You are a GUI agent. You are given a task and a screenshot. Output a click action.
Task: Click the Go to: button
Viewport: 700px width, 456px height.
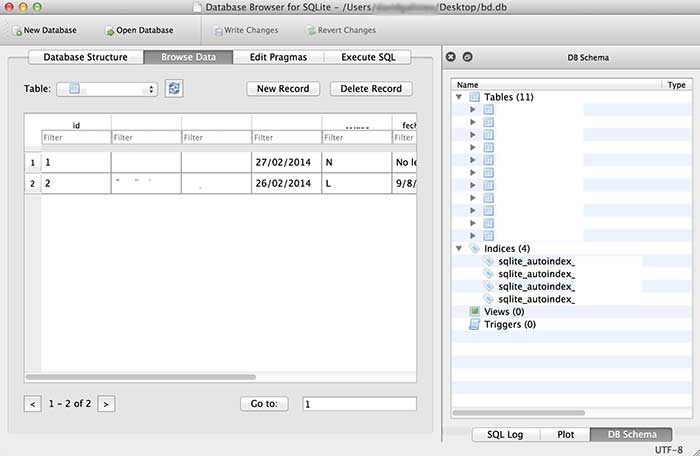coord(264,404)
